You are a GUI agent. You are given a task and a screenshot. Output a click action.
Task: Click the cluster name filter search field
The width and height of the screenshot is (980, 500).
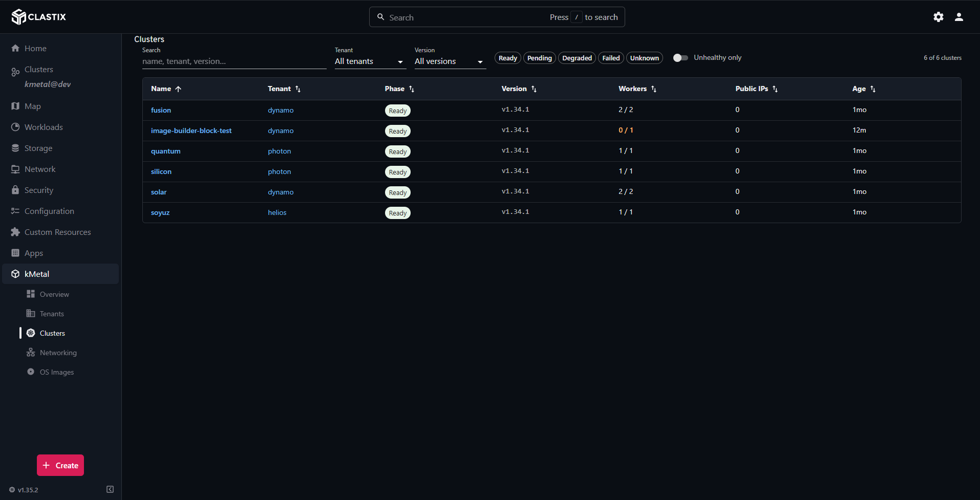click(x=234, y=61)
